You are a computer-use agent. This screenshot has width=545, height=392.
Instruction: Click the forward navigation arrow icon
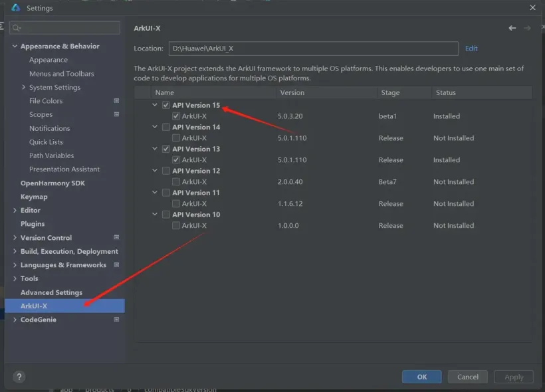[527, 28]
